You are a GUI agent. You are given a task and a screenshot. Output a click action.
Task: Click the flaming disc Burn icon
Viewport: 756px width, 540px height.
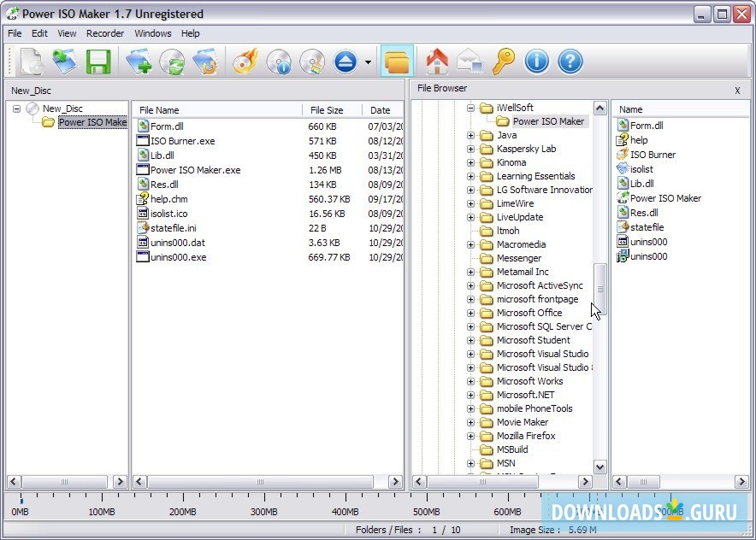coord(245,62)
